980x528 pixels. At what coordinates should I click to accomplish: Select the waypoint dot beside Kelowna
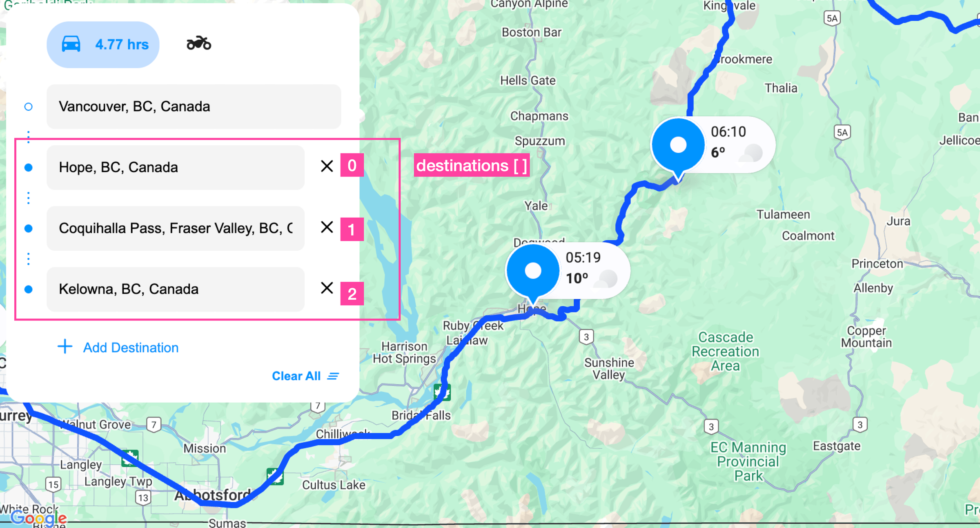coord(28,289)
